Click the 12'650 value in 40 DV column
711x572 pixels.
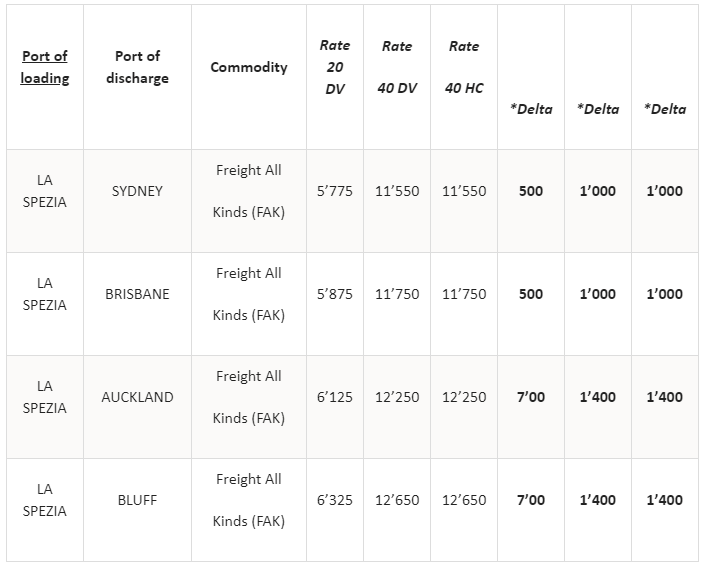[x=397, y=500]
